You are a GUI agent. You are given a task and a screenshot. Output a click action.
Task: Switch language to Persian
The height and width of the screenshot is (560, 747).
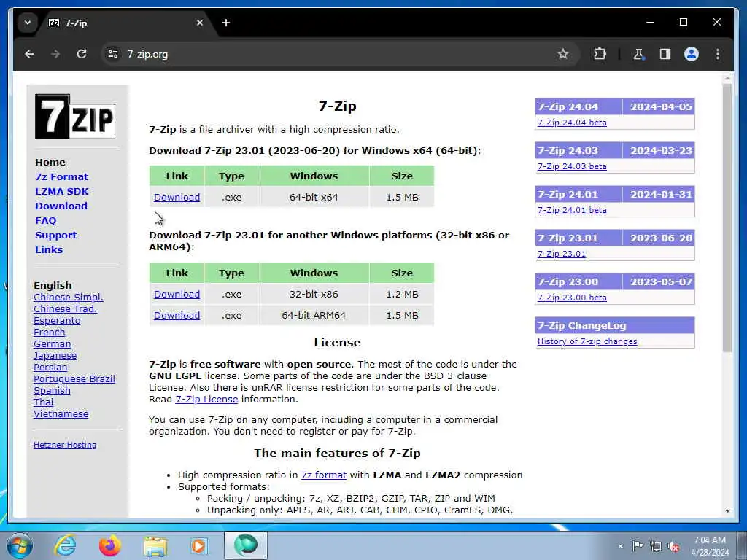(50, 367)
